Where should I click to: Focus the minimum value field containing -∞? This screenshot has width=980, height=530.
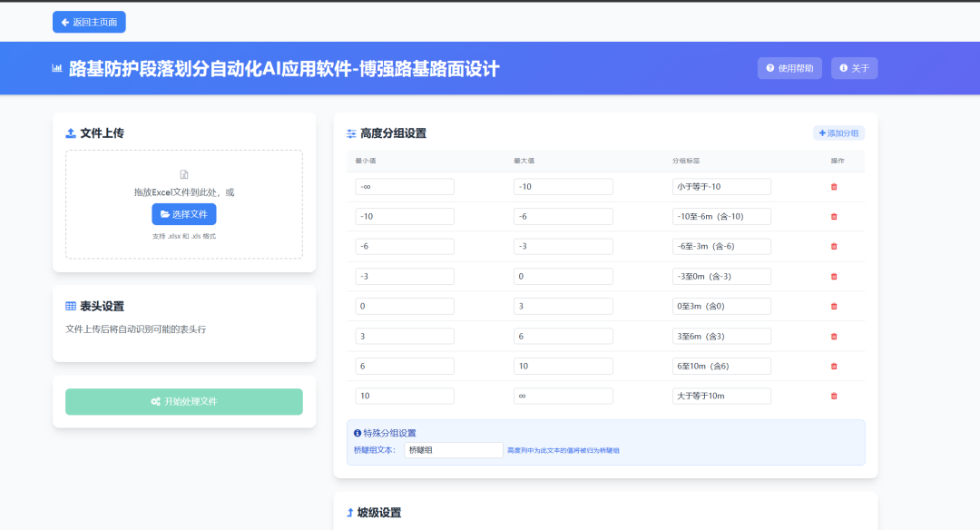coord(405,187)
